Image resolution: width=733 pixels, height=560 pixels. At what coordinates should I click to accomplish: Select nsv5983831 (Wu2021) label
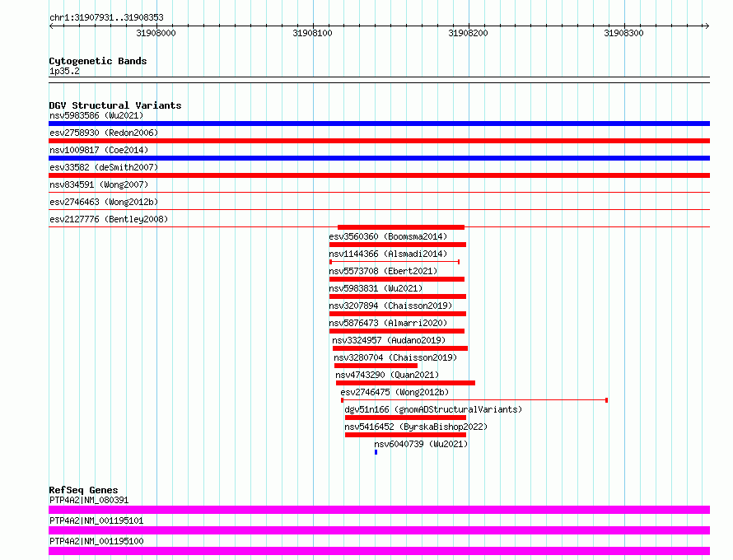376,288
